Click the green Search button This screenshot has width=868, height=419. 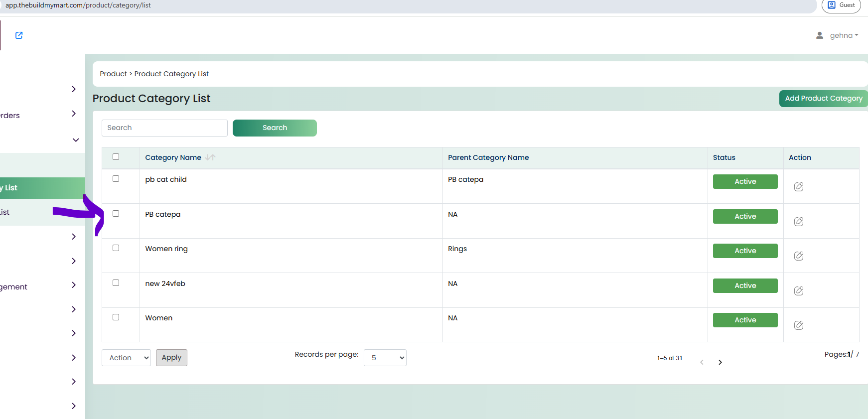275,128
